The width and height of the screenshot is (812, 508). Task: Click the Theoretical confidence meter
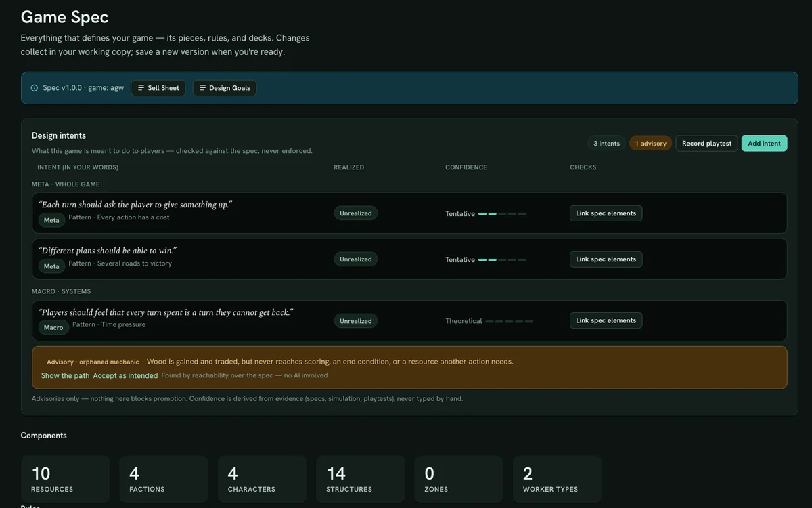[489, 321]
